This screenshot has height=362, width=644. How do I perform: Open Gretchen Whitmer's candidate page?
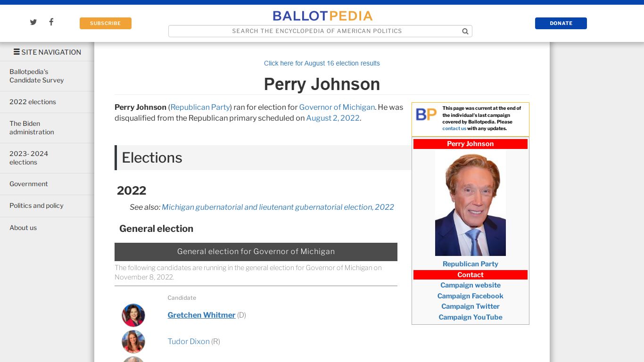tap(201, 315)
